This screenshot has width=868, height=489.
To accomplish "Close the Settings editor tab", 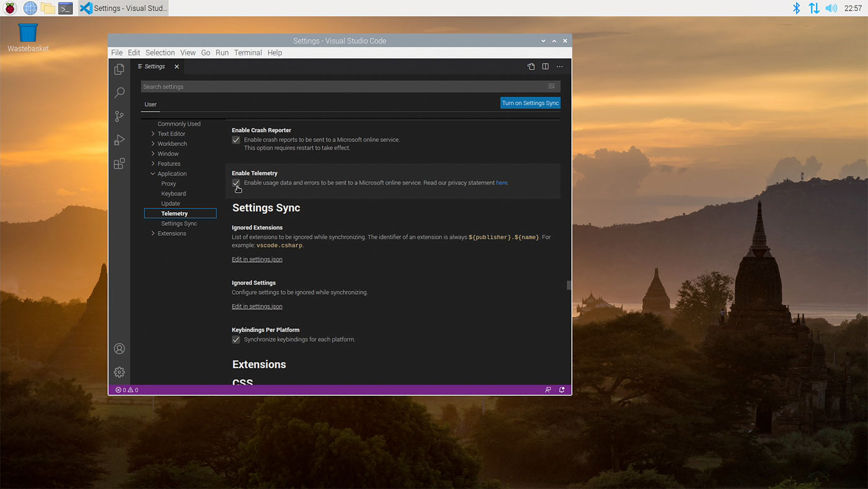I will (x=177, y=66).
